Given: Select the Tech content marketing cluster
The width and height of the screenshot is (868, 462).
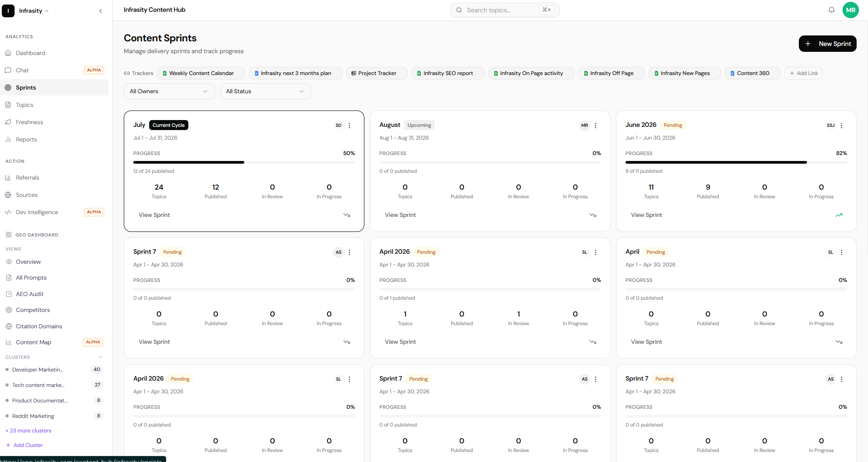Looking at the screenshot, I should click(55, 385).
